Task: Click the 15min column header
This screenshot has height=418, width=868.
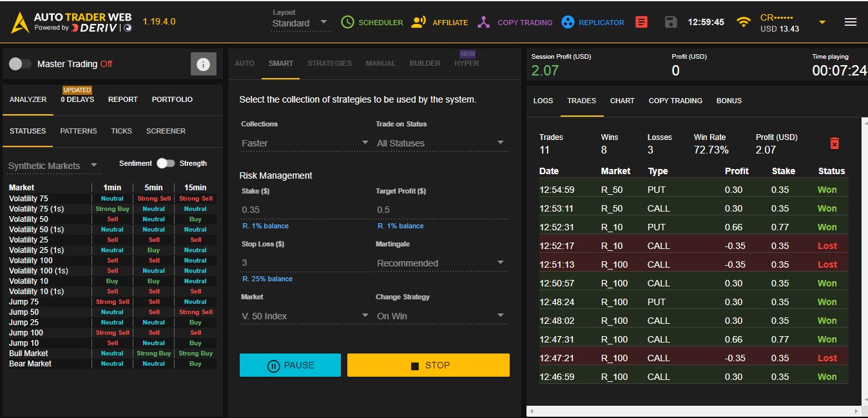Action: coord(195,187)
